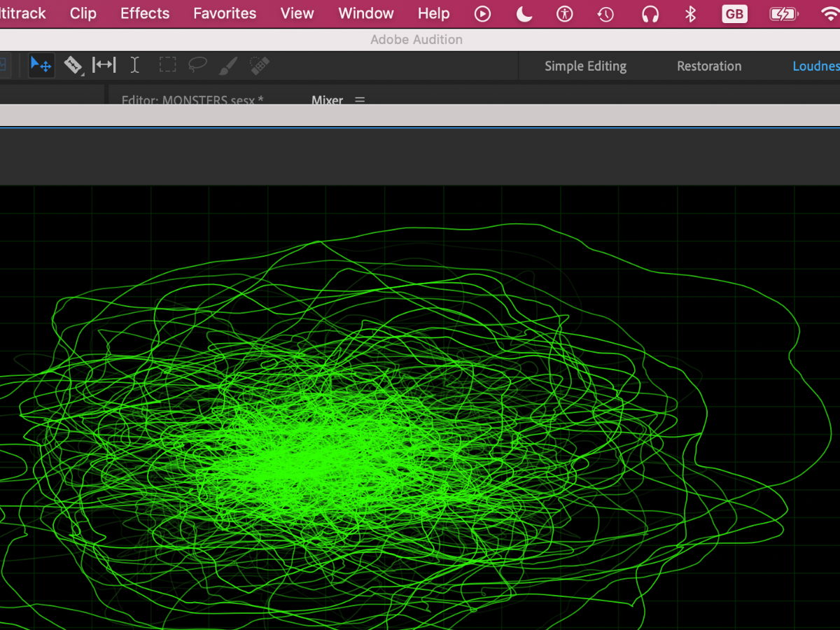840x630 pixels.
Task: Select the Move tool
Action: pos(41,66)
